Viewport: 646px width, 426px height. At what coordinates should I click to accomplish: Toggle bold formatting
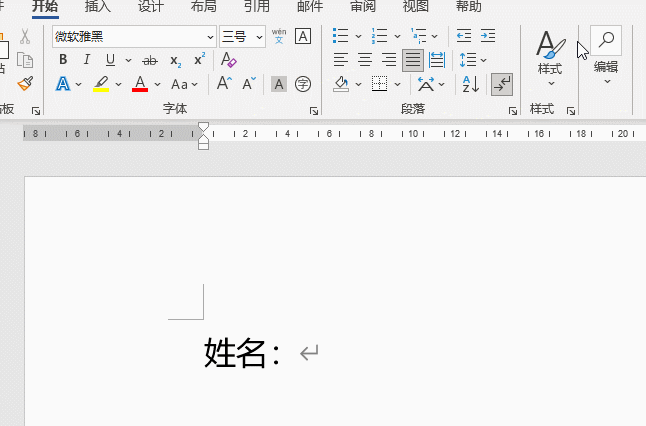[x=63, y=60]
